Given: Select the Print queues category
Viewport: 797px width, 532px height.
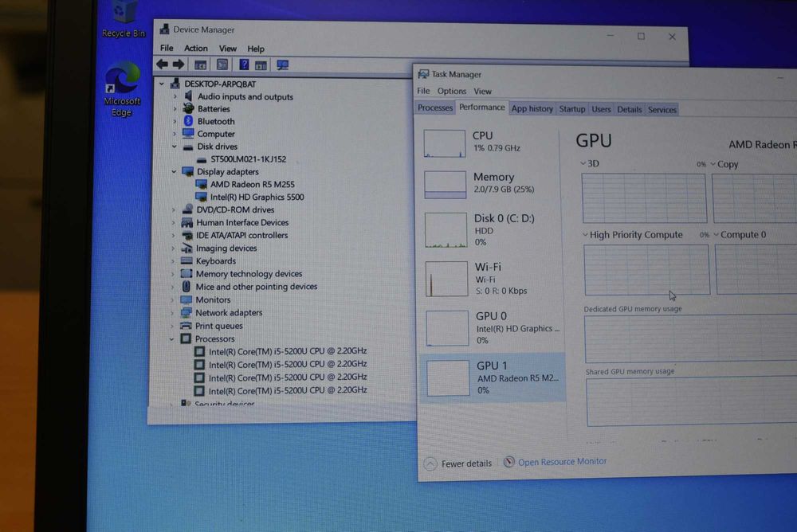Looking at the screenshot, I should 219,326.
